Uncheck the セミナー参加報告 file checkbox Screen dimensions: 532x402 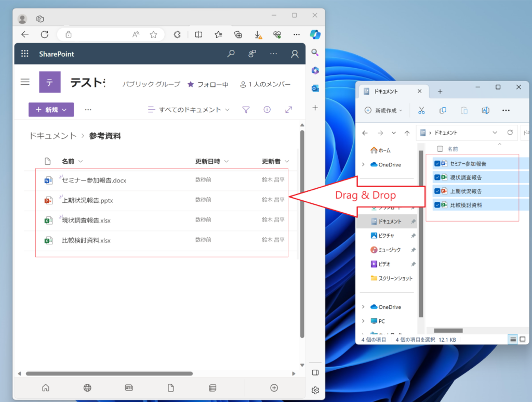437,163
